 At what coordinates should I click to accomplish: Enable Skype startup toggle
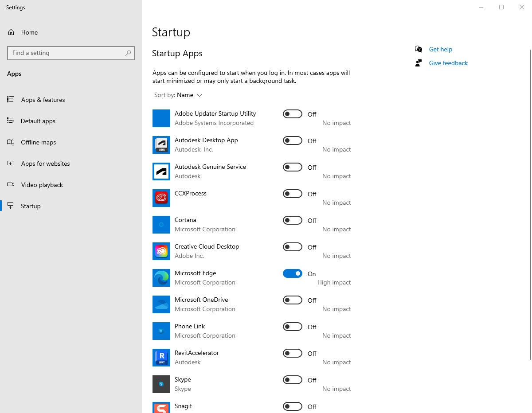click(x=293, y=380)
